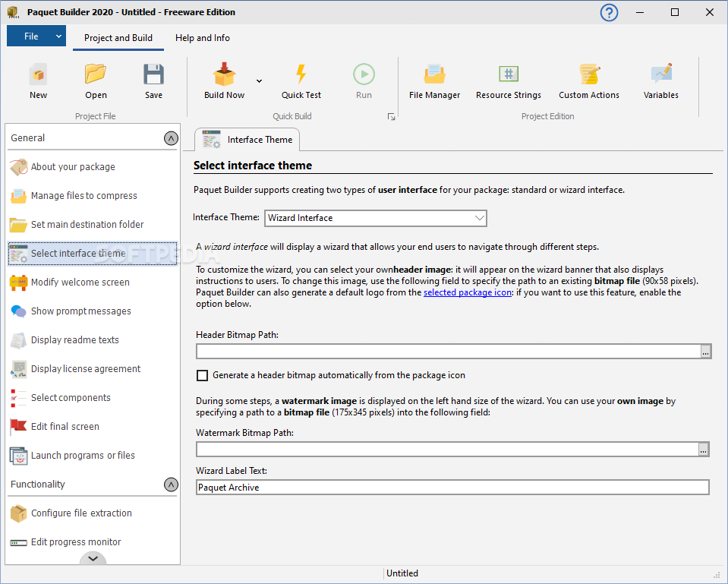Screen dimensions: 728x584
Task: Open the File Manager
Action: click(434, 80)
